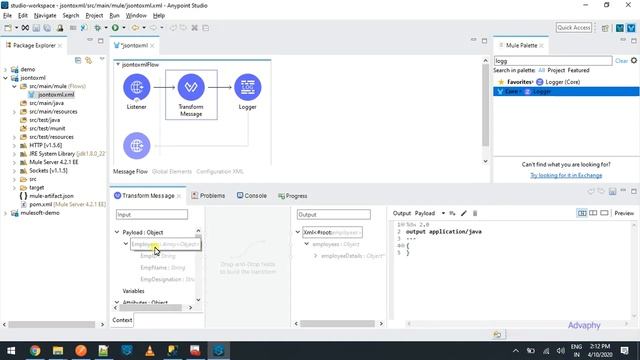Click the trash delete icon in Transform output
This screenshot has height=360, width=640.
pos(475,213)
